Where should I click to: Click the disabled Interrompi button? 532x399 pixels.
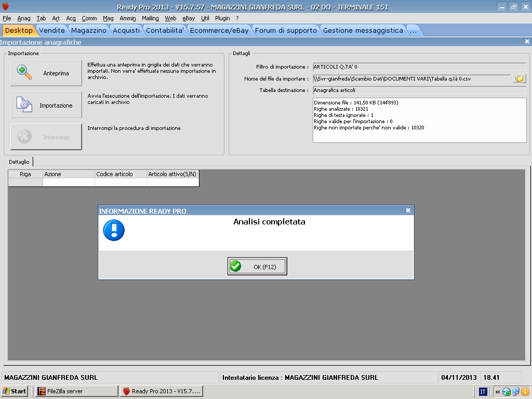(x=46, y=137)
